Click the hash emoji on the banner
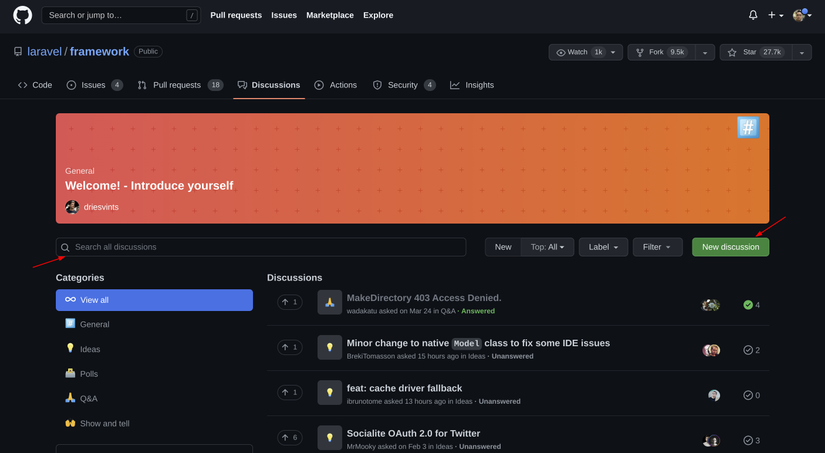 pyautogui.click(x=748, y=127)
